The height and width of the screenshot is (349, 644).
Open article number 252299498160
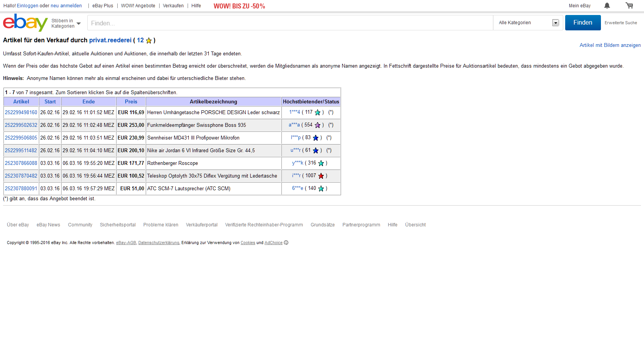[x=21, y=112]
